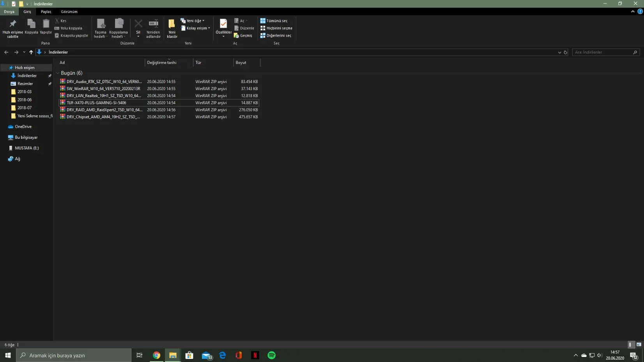Switch to the Paylaş ribbon tab
Screen dimensions: 644x362
pyautogui.click(x=46, y=12)
